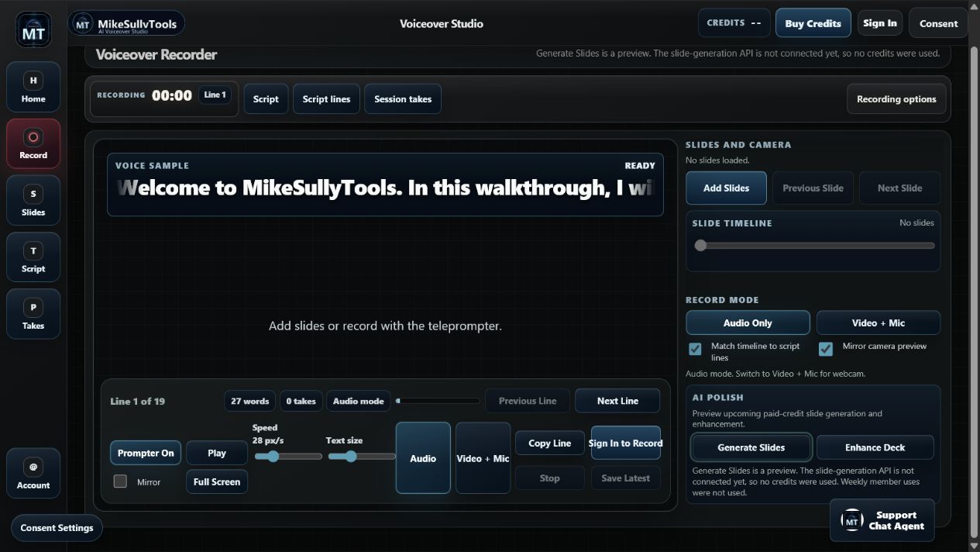Image resolution: width=980 pixels, height=552 pixels.
Task: Click the MikeSullyTools brand badge
Action: pyautogui.click(x=126, y=23)
